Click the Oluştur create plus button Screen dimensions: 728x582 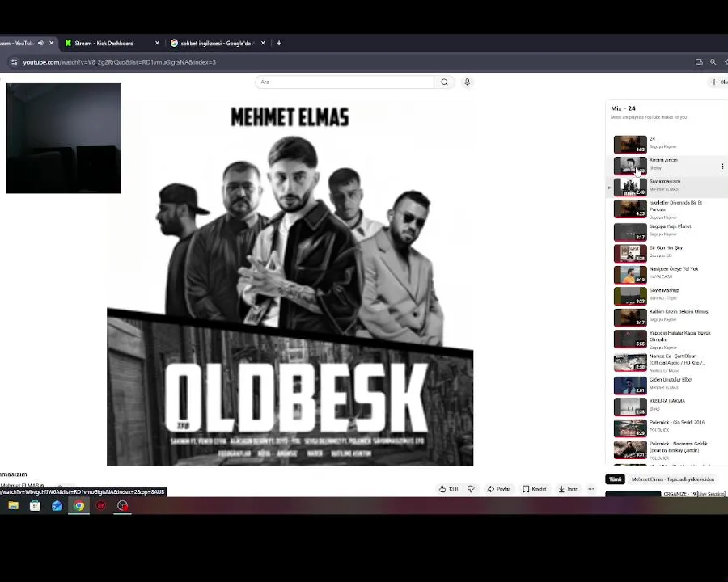(x=719, y=82)
